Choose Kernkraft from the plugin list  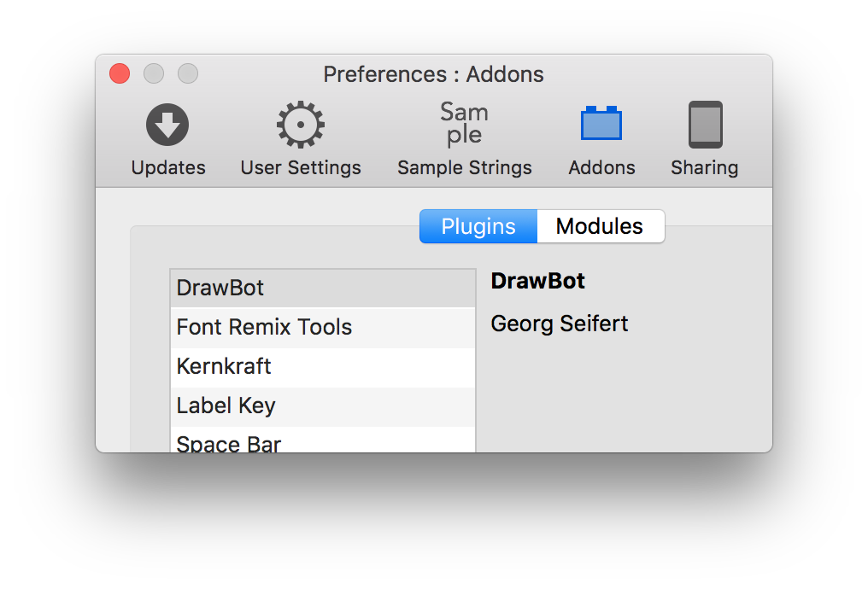click(x=322, y=366)
